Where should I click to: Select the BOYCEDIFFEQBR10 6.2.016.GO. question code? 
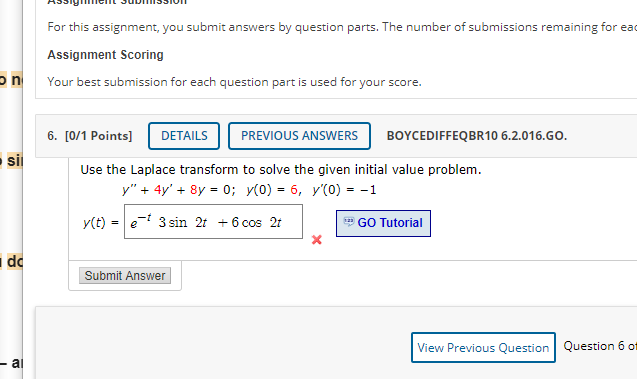pyautogui.click(x=477, y=136)
